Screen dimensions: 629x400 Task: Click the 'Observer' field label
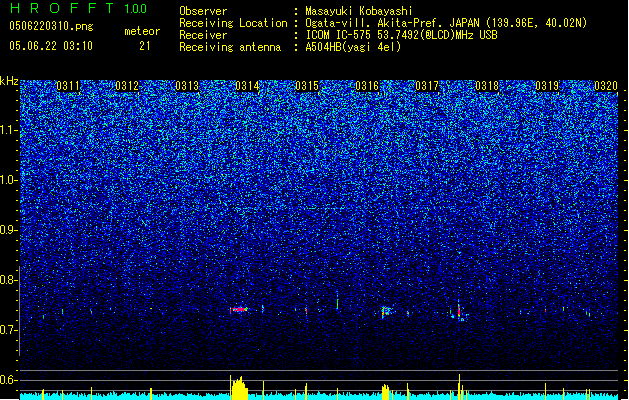tap(203, 11)
